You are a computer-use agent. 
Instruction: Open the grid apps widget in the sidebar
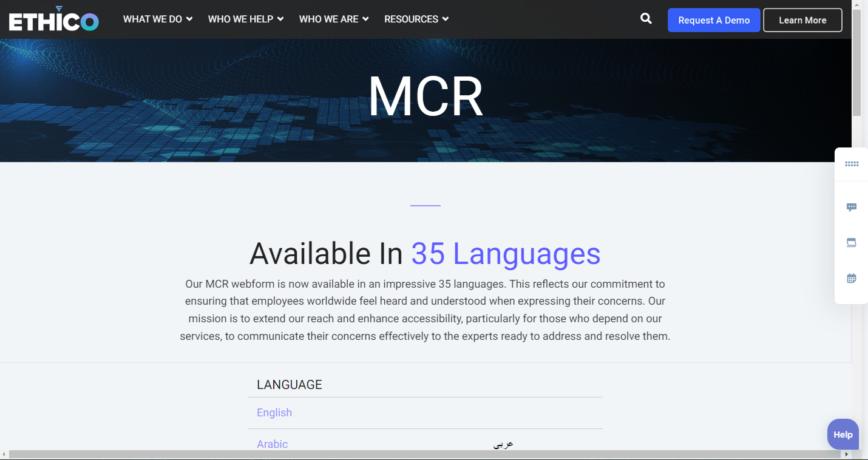pos(851,164)
